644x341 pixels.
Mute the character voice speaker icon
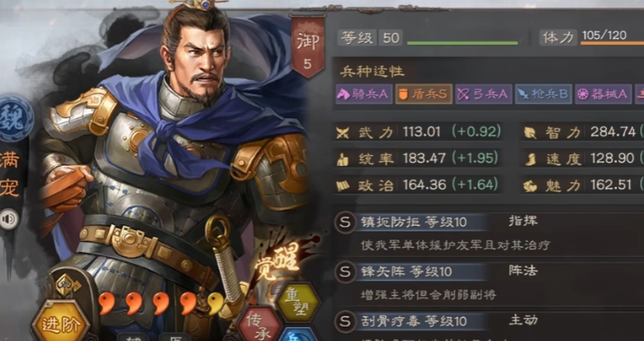tap(9, 219)
